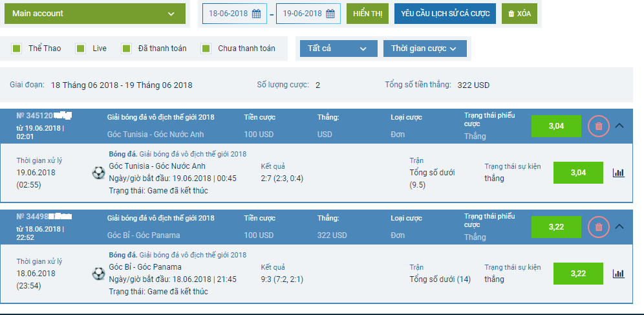This screenshot has width=644, height=315.
Task: Open calendar for end date 19-06-2018
Action: 330,14
